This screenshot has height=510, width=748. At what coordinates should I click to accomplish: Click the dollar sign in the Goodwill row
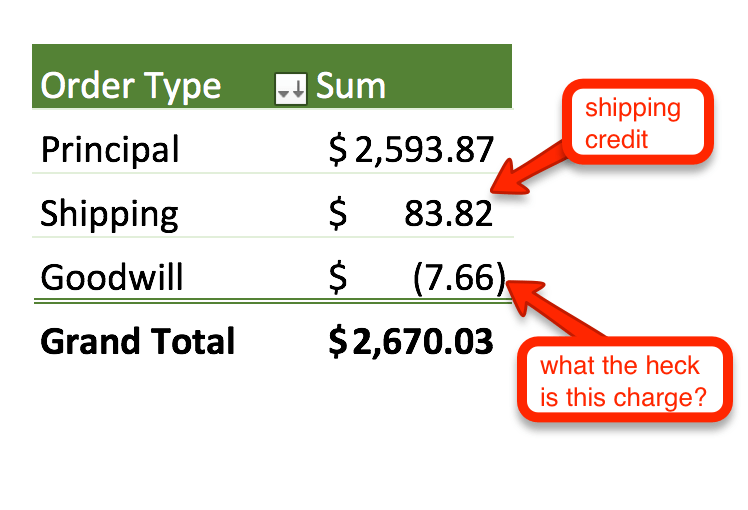[x=338, y=277]
